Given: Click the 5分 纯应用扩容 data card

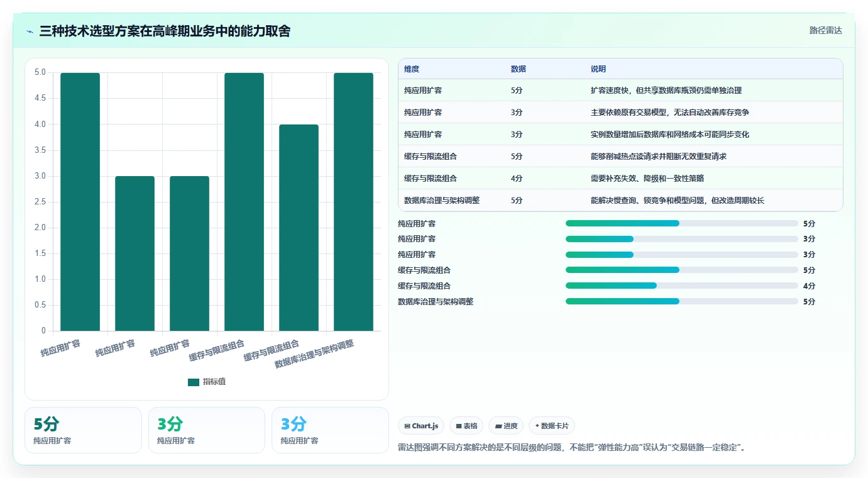Looking at the screenshot, I should point(83,430).
